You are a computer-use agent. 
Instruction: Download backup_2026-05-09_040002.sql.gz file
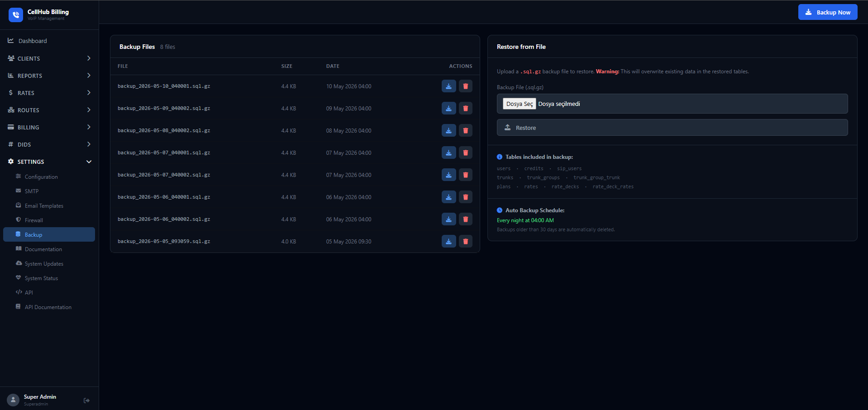tap(448, 108)
